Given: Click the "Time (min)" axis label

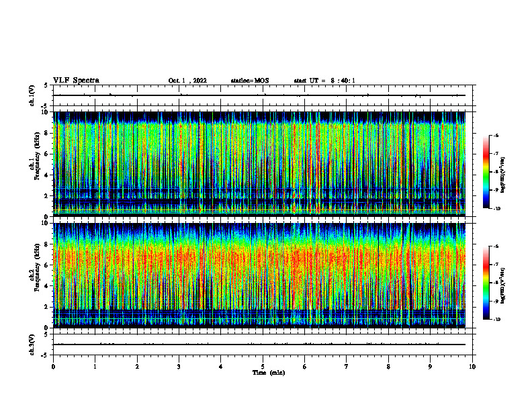Looking at the screenshot, I should click(x=269, y=373).
